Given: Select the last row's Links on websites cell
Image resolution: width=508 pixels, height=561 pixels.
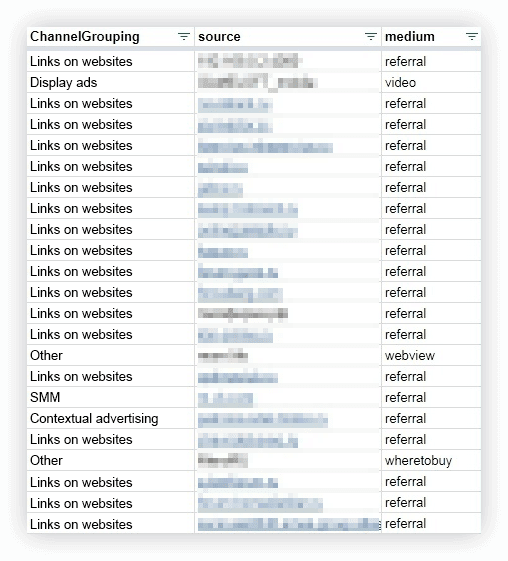Looking at the screenshot, I should (x=111, y=524).
